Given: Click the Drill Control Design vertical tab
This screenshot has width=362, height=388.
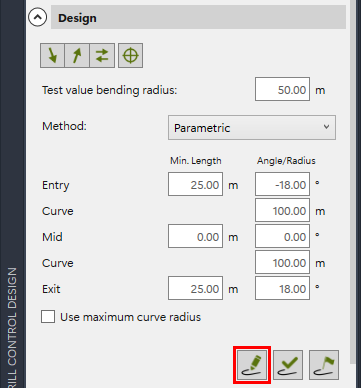Looking at the screenshot, I should 12,328.
